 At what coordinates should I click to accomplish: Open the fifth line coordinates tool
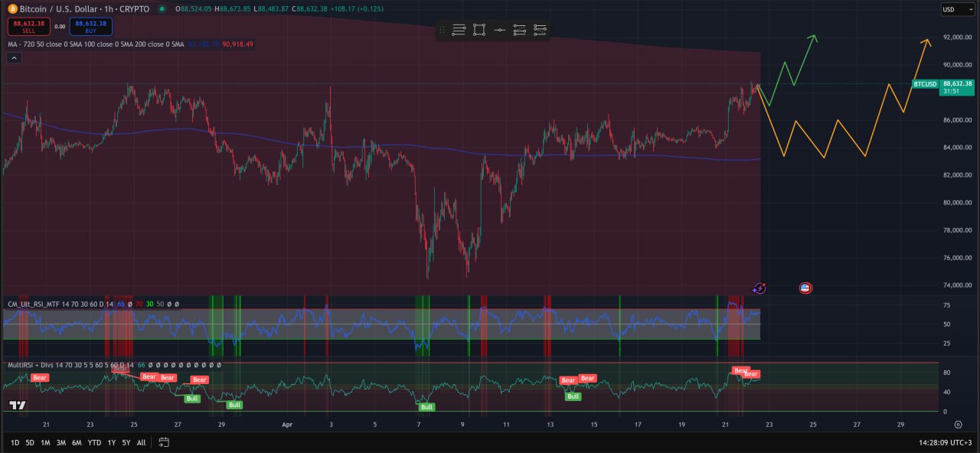[x=540, y=30]
